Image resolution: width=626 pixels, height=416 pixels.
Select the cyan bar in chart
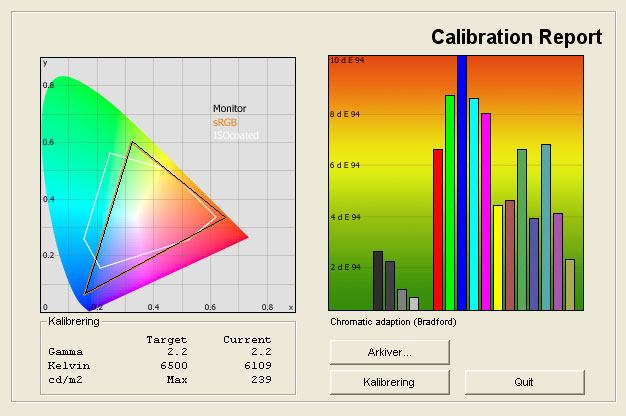click(x=474, y=204)
